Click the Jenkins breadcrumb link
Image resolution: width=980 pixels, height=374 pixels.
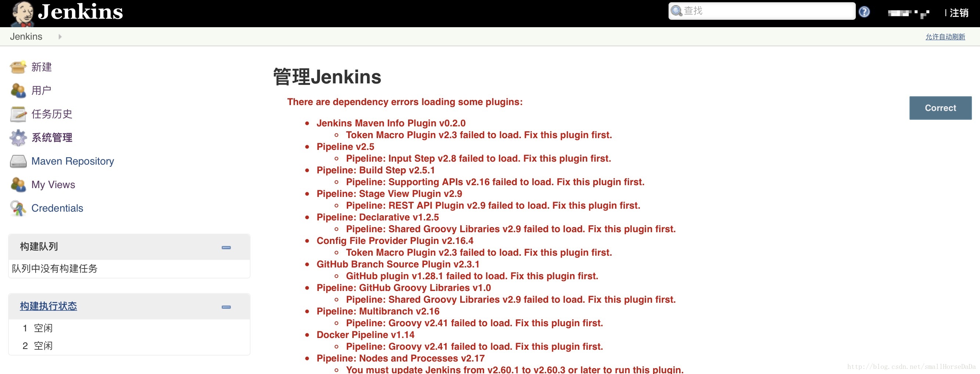(x=26, y=36)
